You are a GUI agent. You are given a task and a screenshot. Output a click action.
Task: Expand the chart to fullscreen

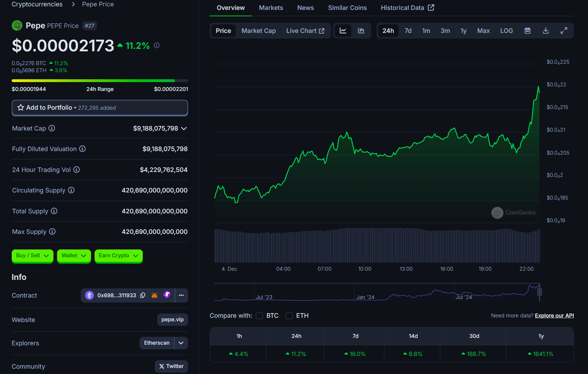[564, 31]
